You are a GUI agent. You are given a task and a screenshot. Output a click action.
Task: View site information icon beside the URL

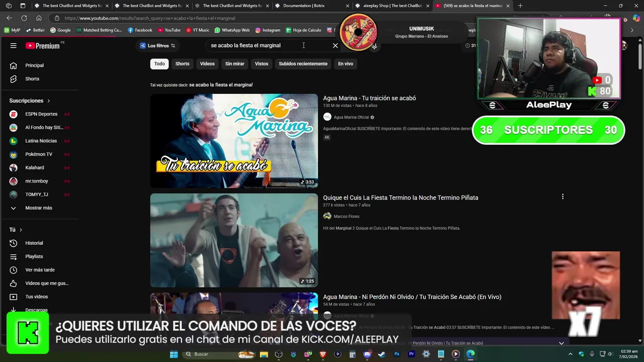tap(57, 18)
